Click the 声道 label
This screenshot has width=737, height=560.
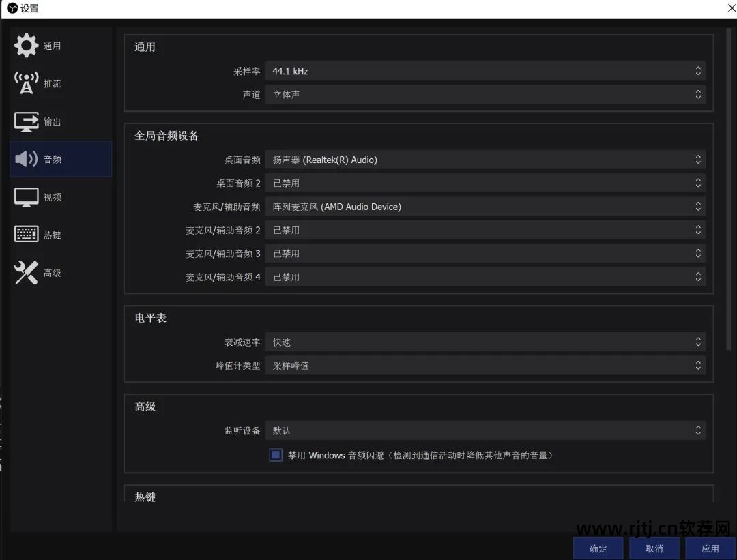coord(251,94)
